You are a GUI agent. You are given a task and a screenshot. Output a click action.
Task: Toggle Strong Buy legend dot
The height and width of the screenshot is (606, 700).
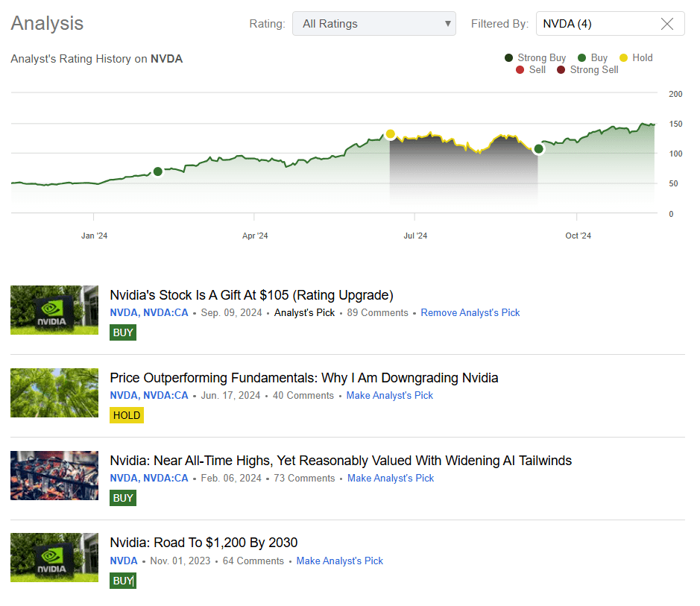pyautogui.click(x=508, y=58)
